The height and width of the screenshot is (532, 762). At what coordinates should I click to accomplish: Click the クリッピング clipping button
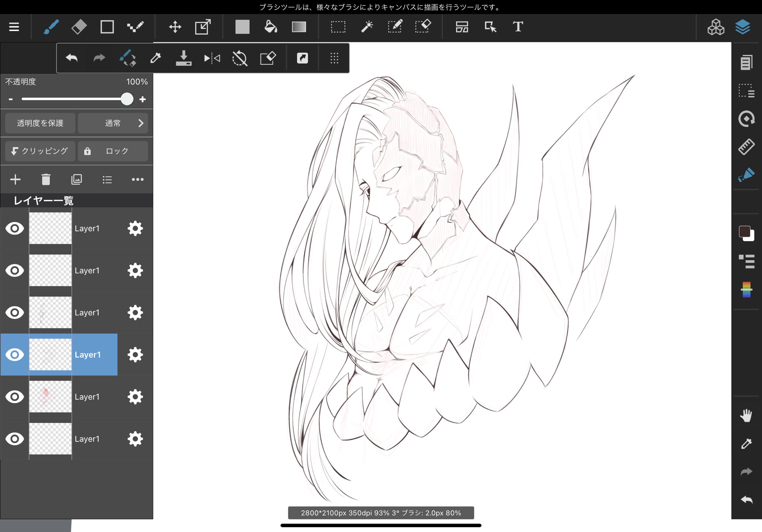coord(40,151)
